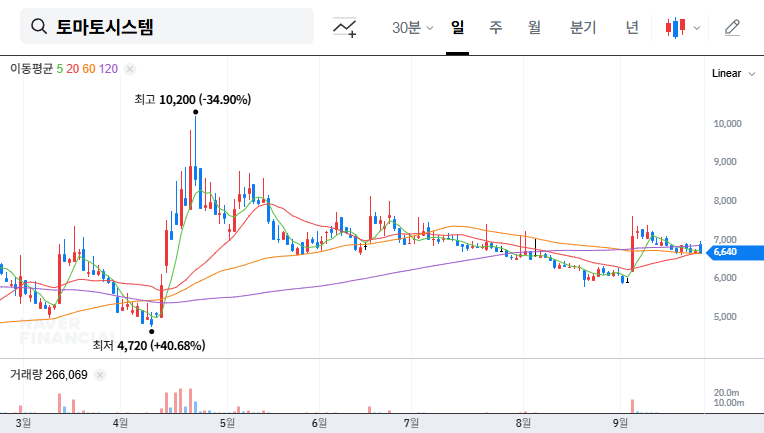
Task: Click the 3월 date axis label
Action: (23, 423)
